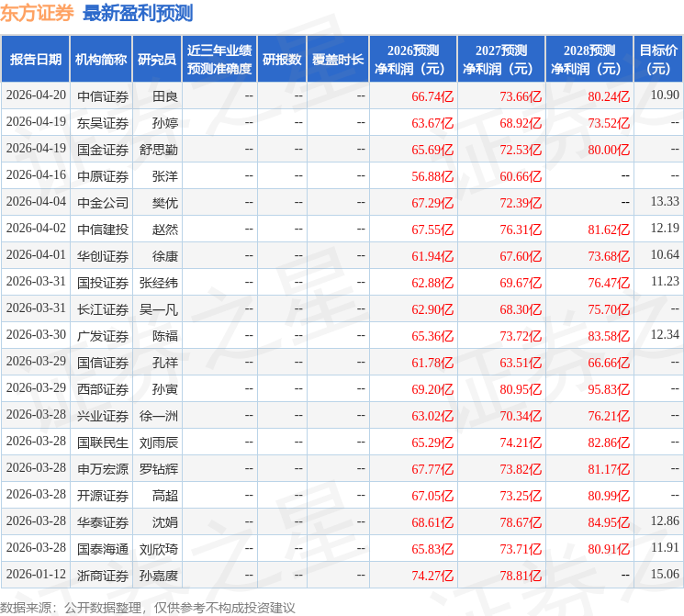Click the 国投证券 institution cell
Screen dimensions: 684x616
pyautogui.click(x=103, y=283)
